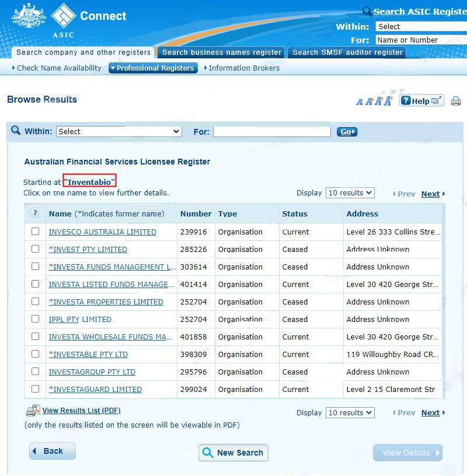Click the For input field in Browse Results
This screenshot has width=467, height=476.
click(x=272, y=132)
